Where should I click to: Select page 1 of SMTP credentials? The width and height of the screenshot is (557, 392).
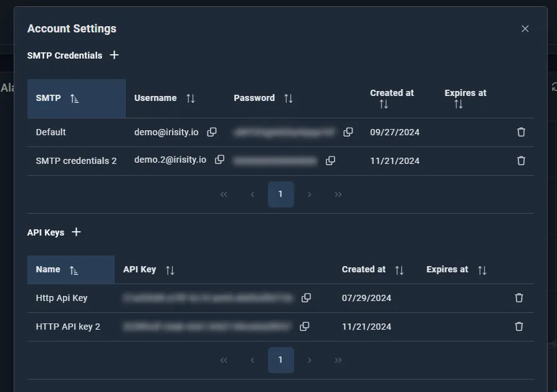click(280, 194)
